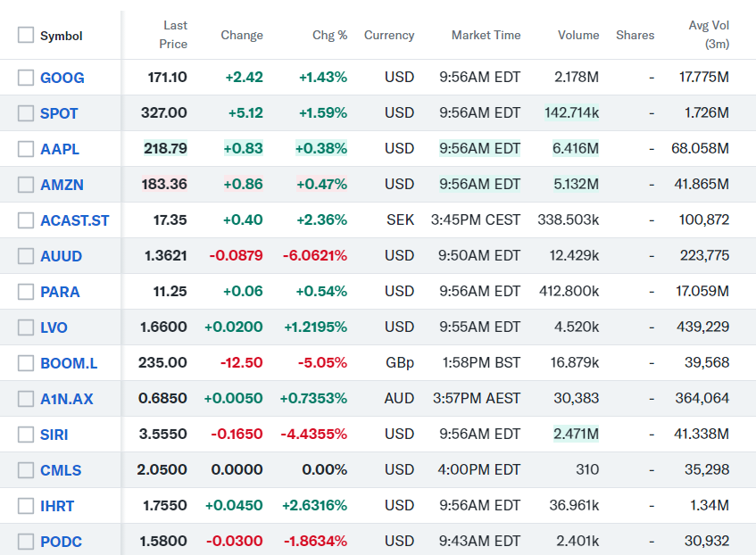Tick the checkbox for PODC row
The height and width of the screenshot is (555, 756).
[26, 542]
